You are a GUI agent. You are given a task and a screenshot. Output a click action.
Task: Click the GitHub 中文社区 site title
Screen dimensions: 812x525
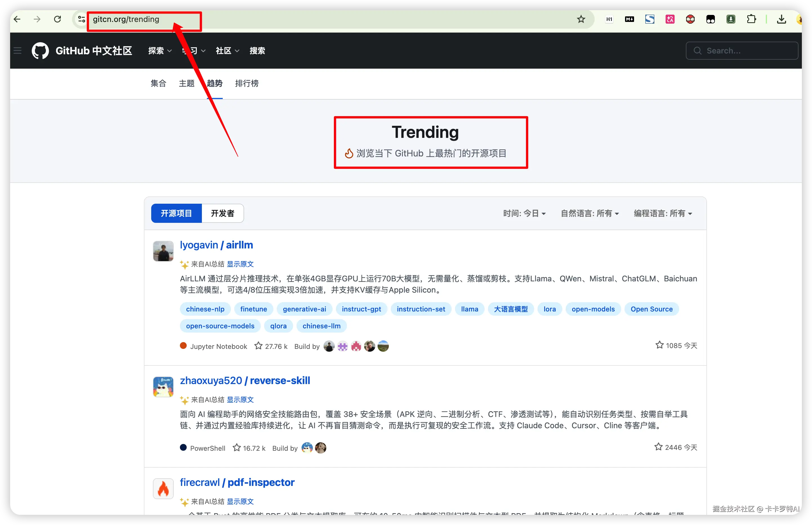(94, 51)
